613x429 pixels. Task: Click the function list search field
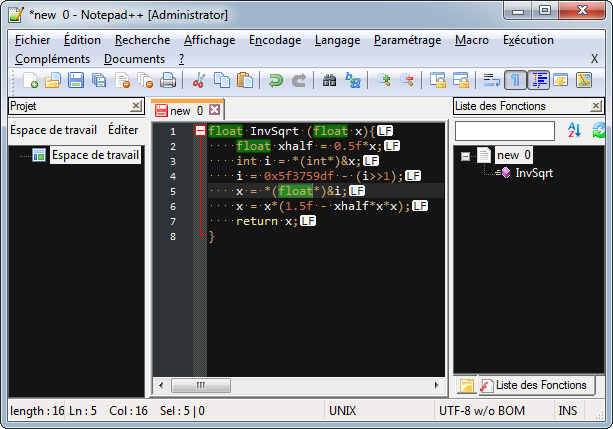click(505, 130)
